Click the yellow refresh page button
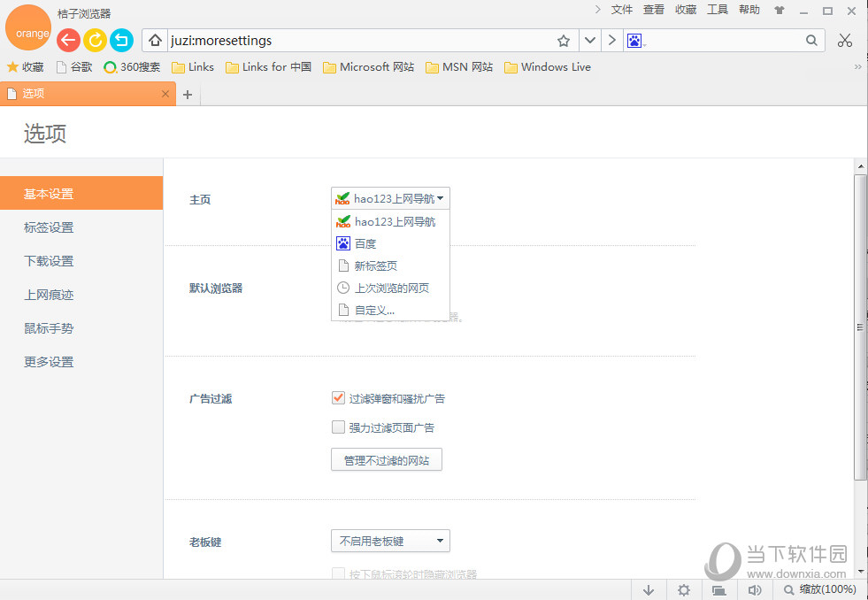868x600 pixels. (x=95, y=40)
